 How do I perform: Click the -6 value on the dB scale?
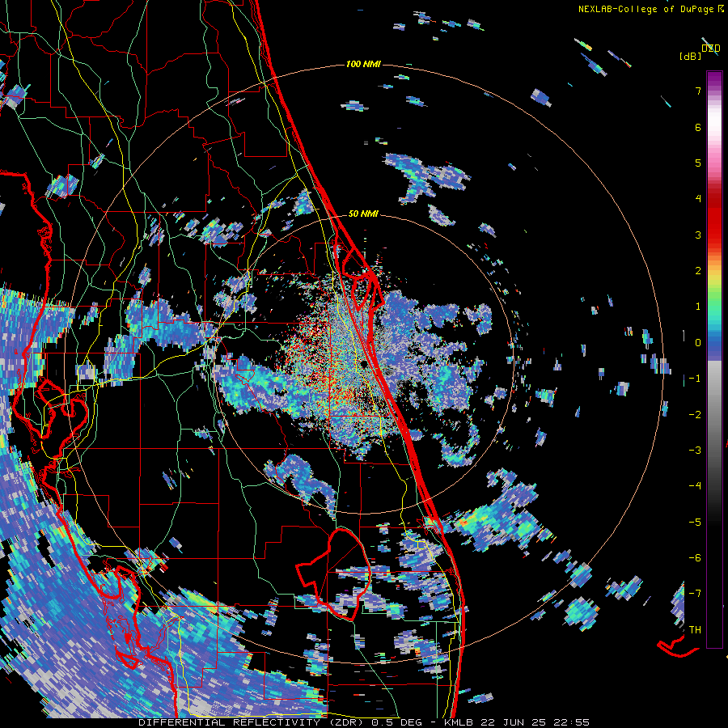pos(695,558)
